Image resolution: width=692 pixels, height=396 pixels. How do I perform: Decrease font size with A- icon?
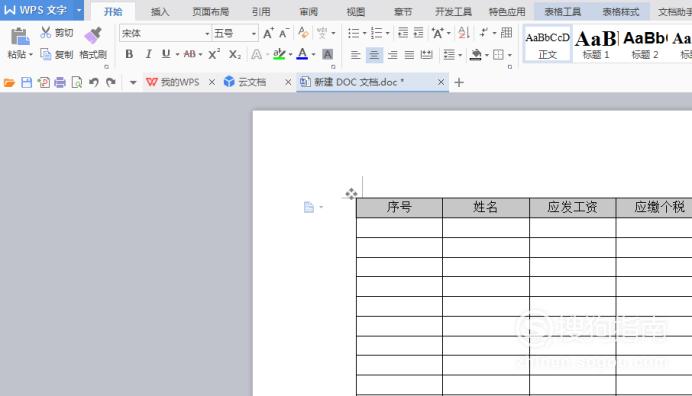[x=284, y=33]
